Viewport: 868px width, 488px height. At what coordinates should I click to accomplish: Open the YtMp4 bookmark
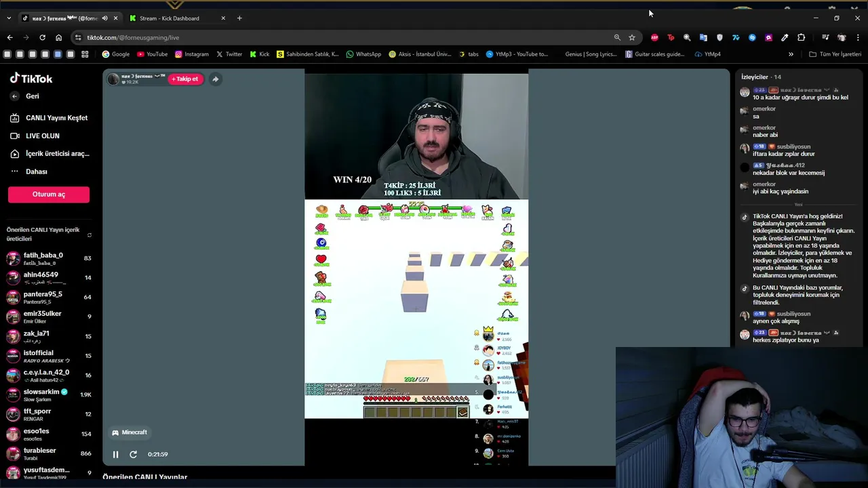coord(708,54)
